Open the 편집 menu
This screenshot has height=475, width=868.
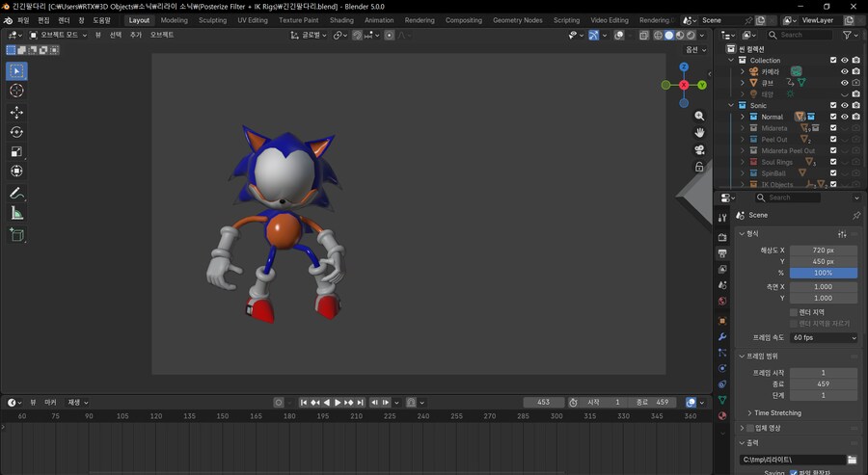tap(43, 20)
